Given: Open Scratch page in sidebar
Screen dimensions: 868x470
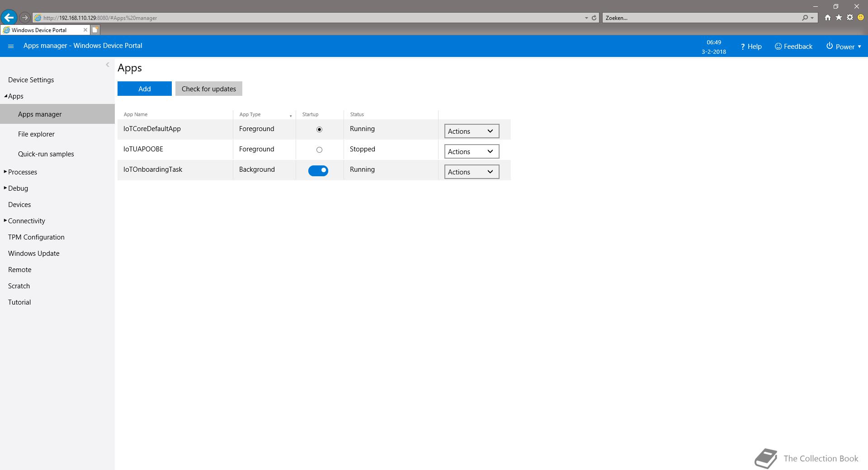Looking at the screenshot, I should click(19, 286).
